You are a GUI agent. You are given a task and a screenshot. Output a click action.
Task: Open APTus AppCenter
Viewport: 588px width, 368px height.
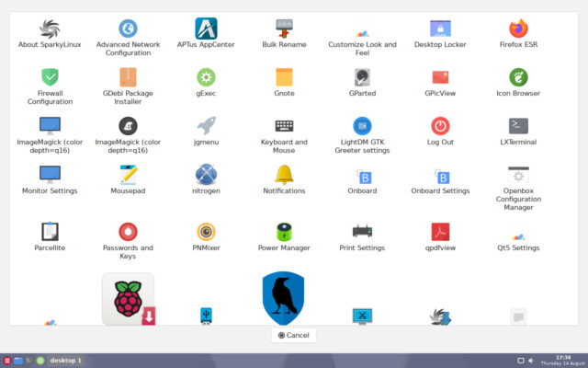point(206,29)
